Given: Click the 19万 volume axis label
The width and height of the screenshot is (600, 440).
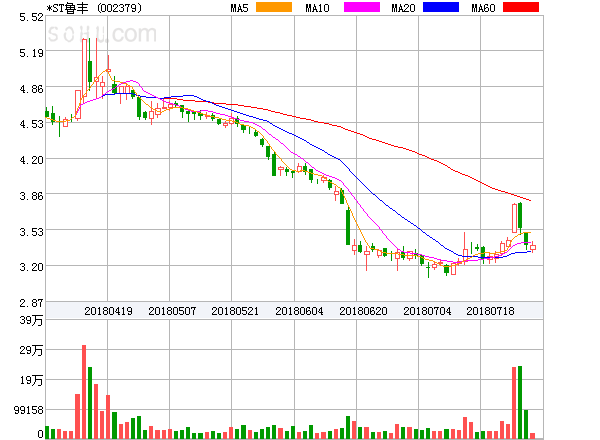Looking at the screenshot, I should pos(31,380).
